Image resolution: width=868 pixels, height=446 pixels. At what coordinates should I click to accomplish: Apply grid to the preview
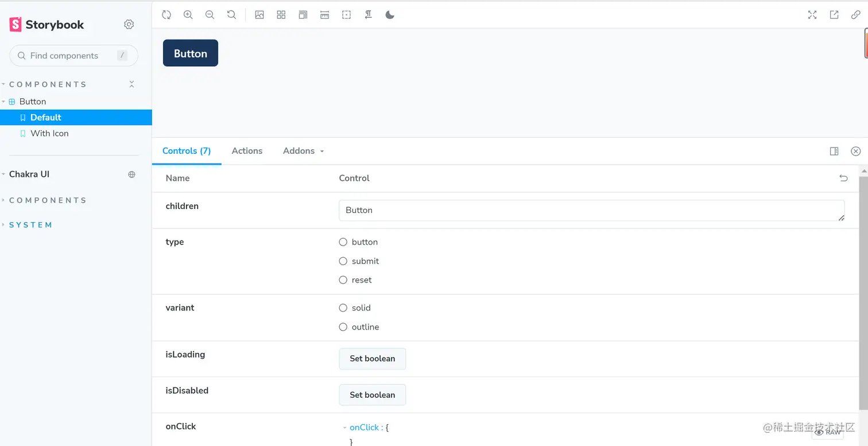tap(281, 15)
